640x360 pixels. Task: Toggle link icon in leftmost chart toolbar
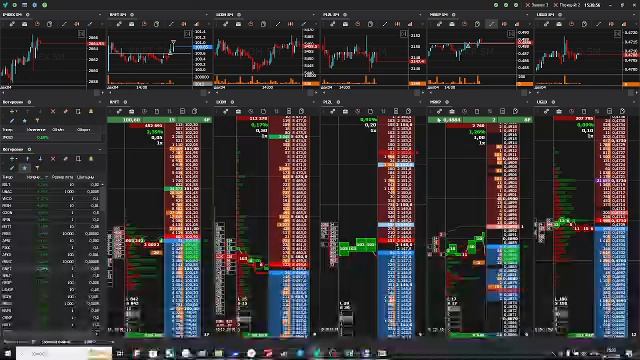tap(12, 24)
